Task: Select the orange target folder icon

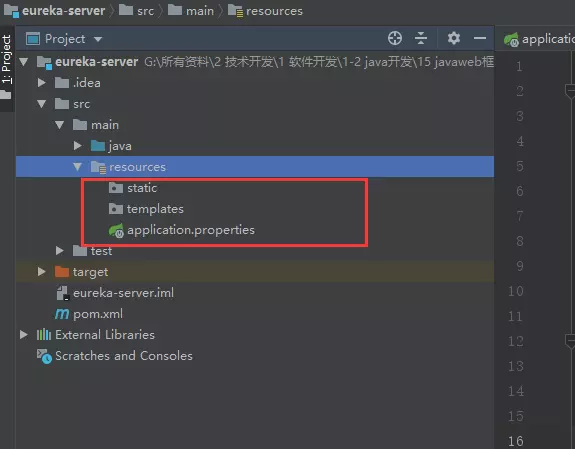Action: pos(62,272)
